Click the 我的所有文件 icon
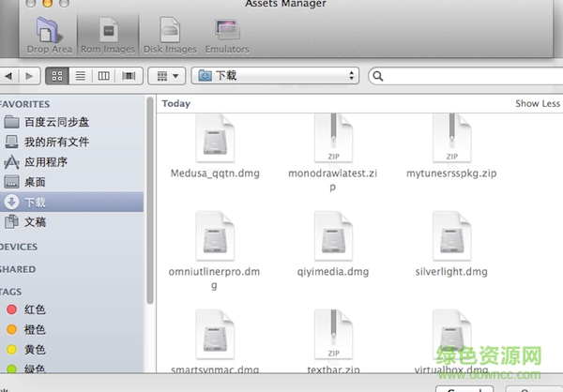Image resolution: width=563 pixels, height=392 pixels. (11, 142)
